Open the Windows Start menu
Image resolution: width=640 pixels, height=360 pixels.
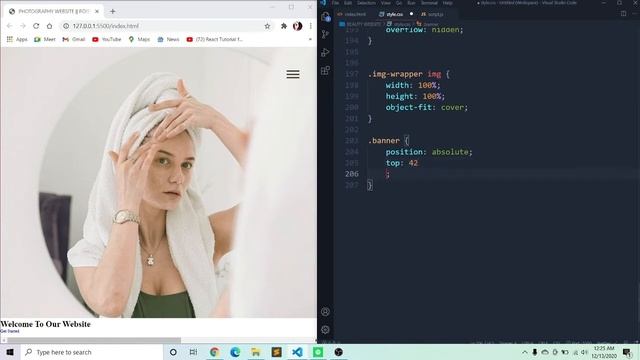pyautogui.click(x=10, y=352)
